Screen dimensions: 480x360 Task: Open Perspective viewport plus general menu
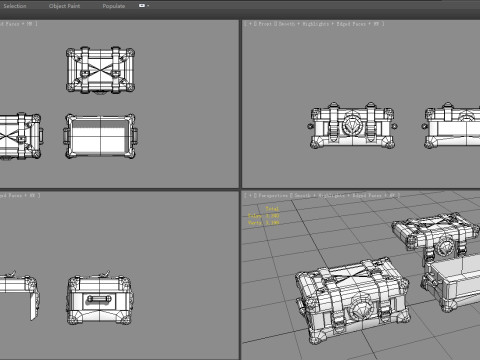[250, 196]
